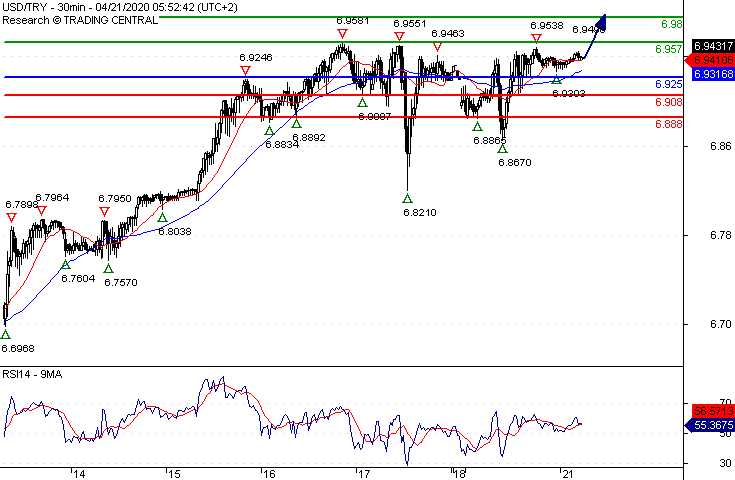Click the 6.8892 swing low label
The image size is (735, 480).
308,138
